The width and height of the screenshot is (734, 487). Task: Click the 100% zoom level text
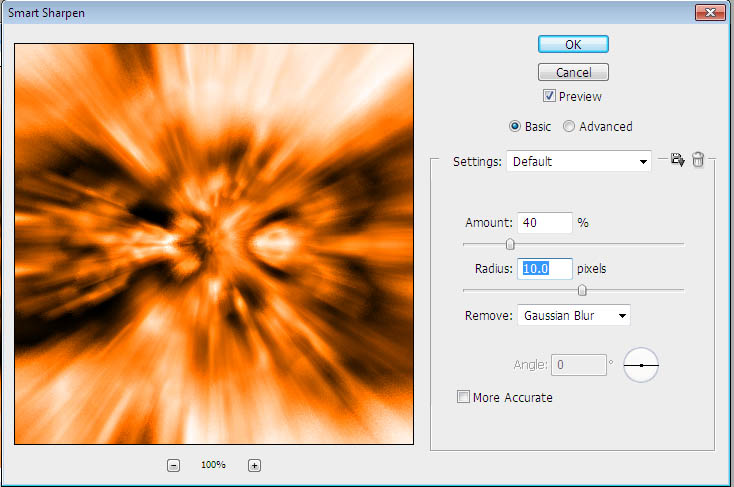click(x=213, y=465)
